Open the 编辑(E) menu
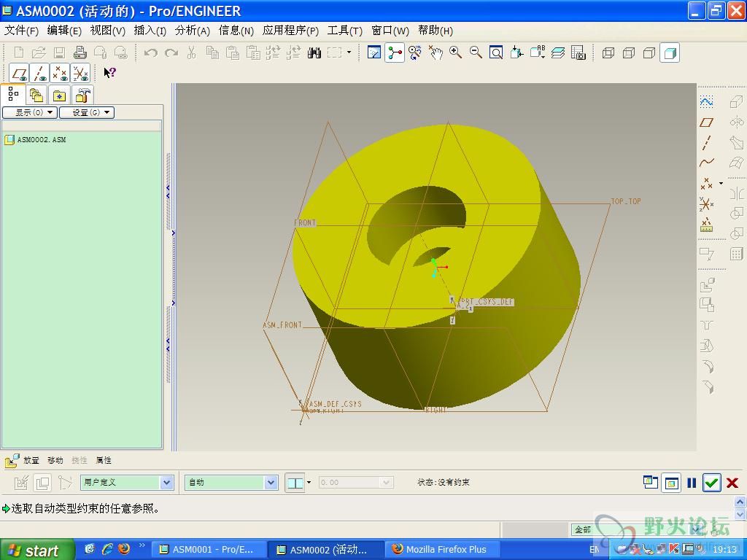This screenshot has width=747, height=560. pos(64,31)
